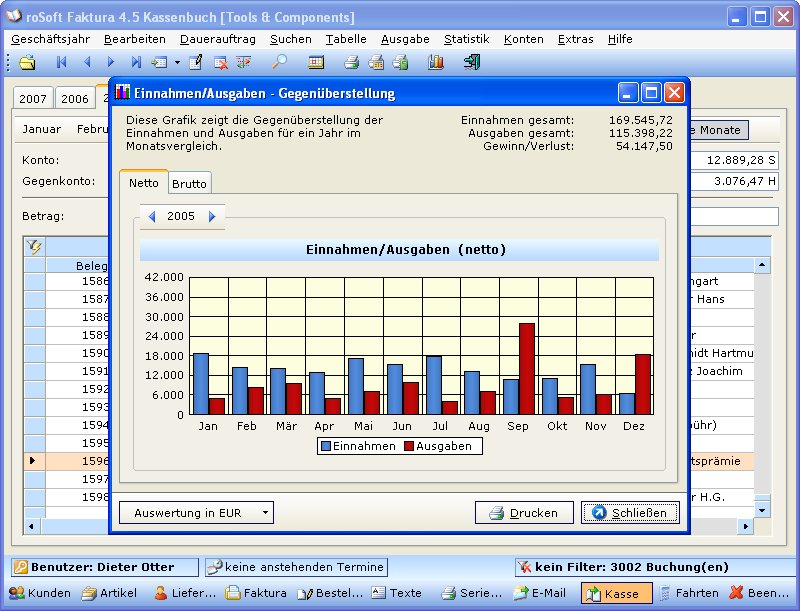Click the bar chart statistics toolbar icon
The image size is (800, 611).
click(x=435, y=62)
